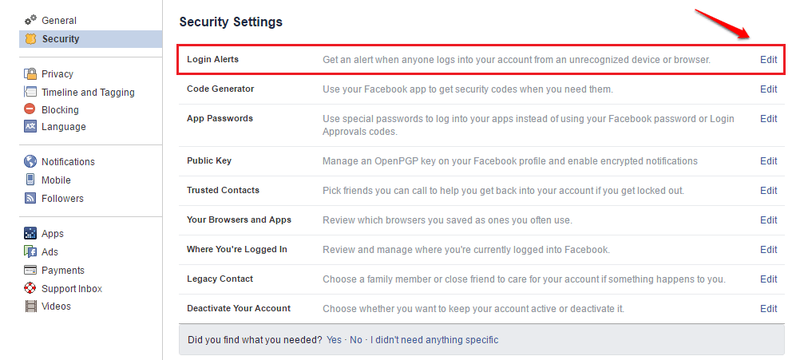Open Timeline and Tagging settings

88,92
